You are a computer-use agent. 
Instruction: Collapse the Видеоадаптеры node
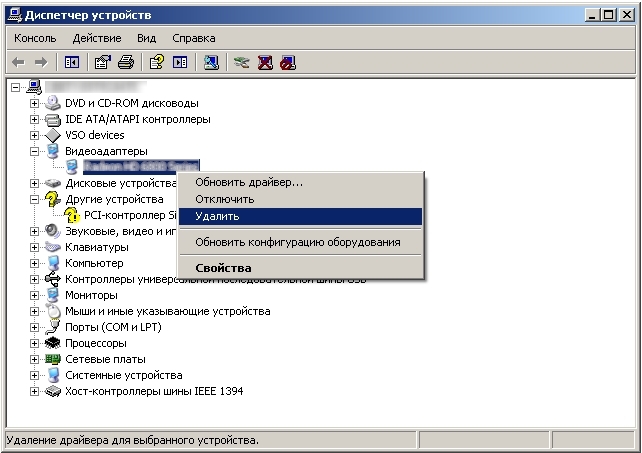[x=34, y=151]
